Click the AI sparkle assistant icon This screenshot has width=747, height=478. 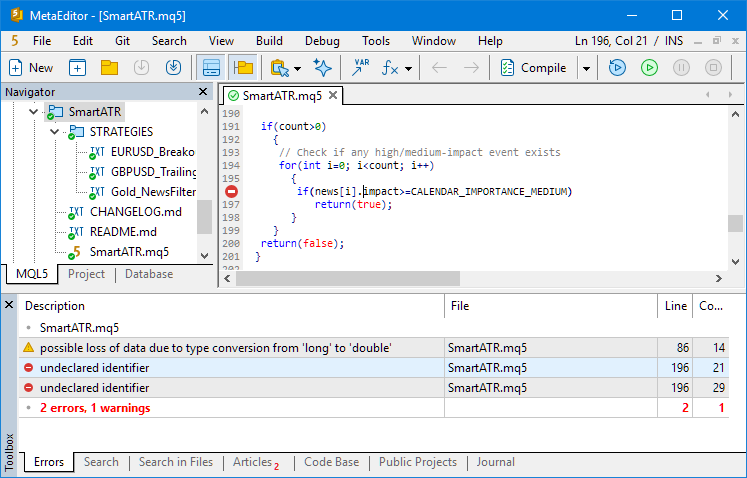pos(323,68)
